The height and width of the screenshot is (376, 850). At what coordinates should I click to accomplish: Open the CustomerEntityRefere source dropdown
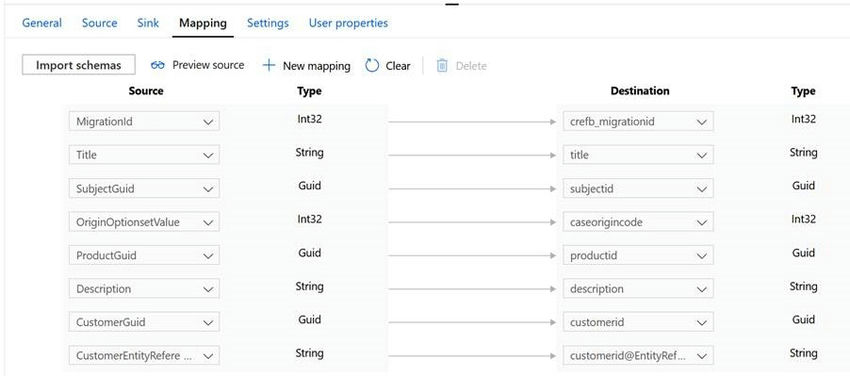pyautogui.click(x=144, y=356)
